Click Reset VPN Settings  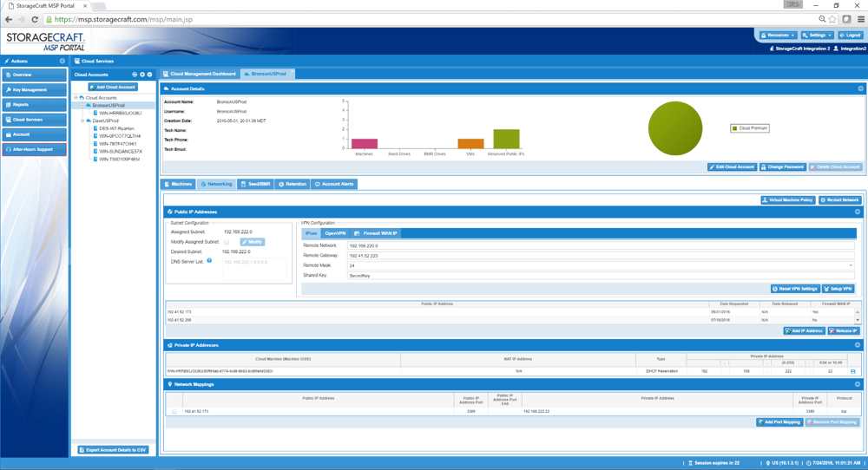pos(795,289)
